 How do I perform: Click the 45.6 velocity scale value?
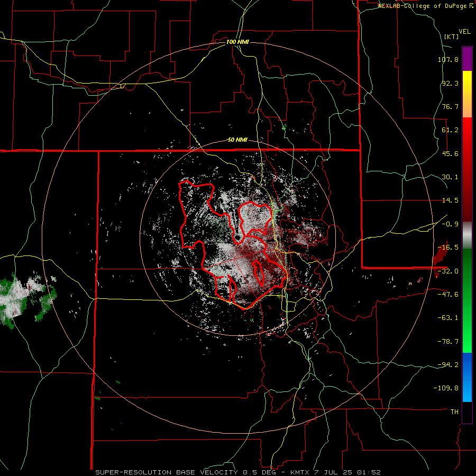450,153
